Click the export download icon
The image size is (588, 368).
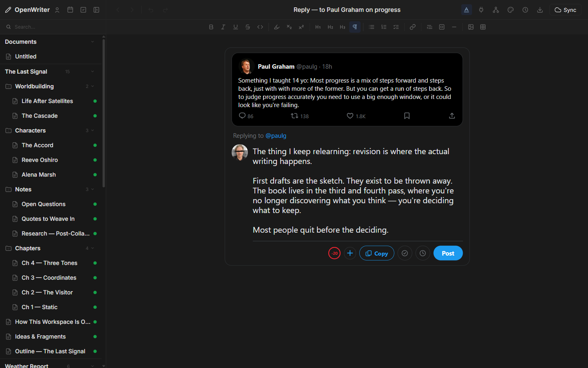(x=540, y=9)
